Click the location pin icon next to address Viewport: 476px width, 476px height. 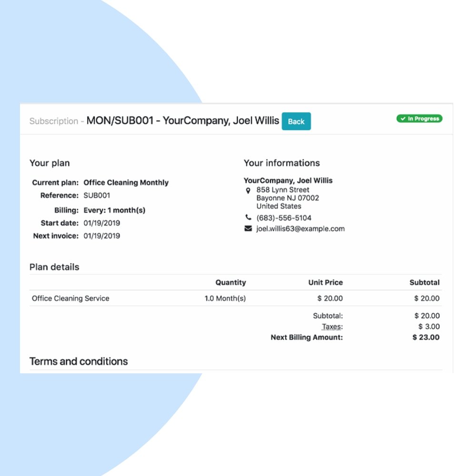(x=248, y=190)
